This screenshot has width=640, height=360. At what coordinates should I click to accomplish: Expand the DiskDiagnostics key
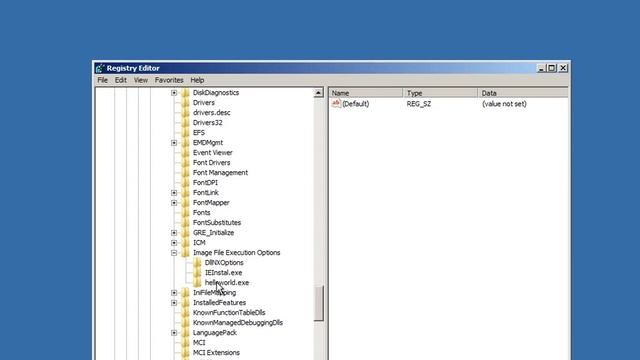coord(174,93)
